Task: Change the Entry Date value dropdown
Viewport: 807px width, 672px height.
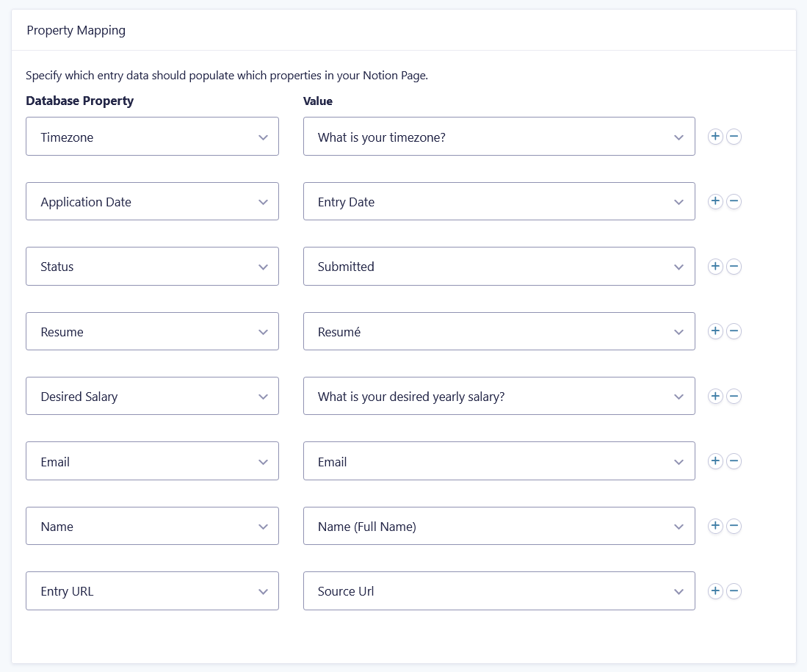Action: [x=499, y=201]
